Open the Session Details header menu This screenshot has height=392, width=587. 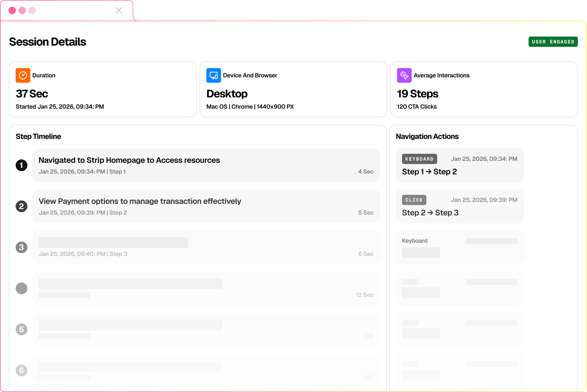click(48, 42)
